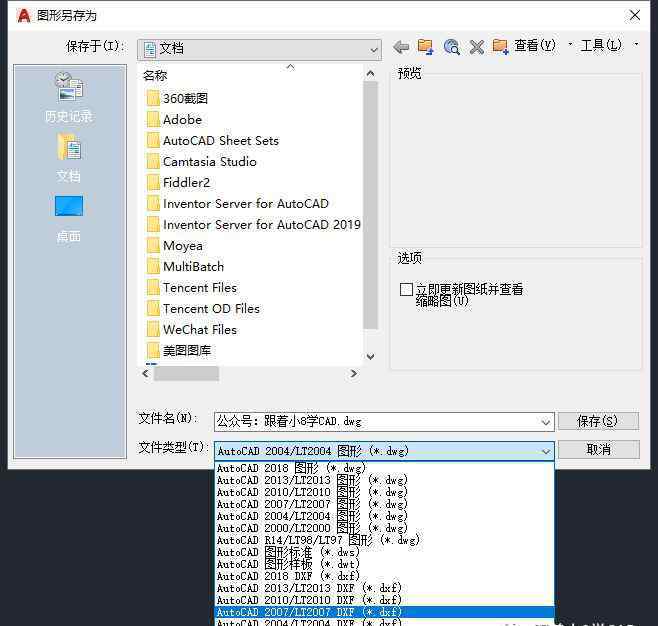Choose AutoCAD 2013/LT2013 图形 (*.dwg)

tap(384, 480)
